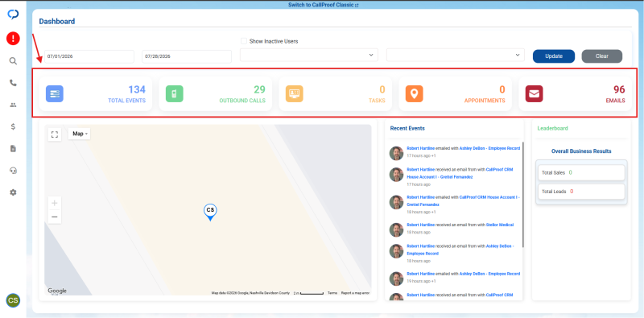The image size is (644, 318).
Task: Toggle fullscreen view on the map
Action: pos(55,134)
